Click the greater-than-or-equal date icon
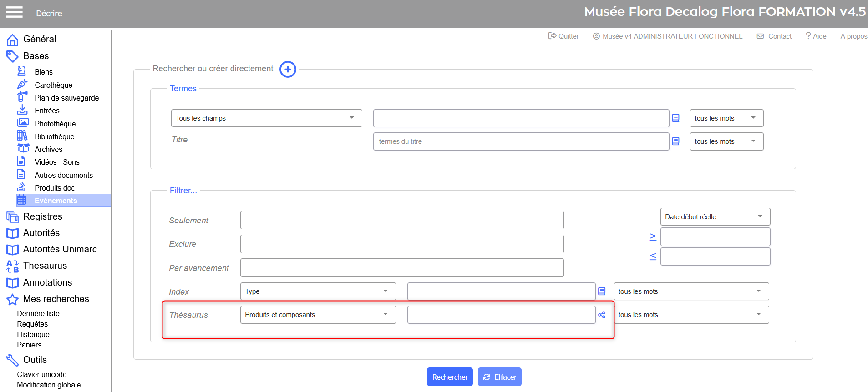This screenshot has width=868, height=392. (x=653, y=237)
